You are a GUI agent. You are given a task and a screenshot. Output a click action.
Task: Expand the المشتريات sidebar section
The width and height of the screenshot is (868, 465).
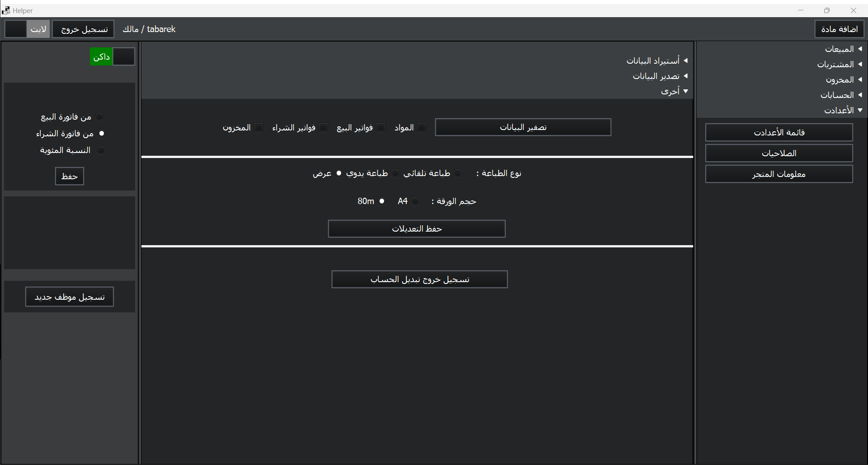point(840,64)
